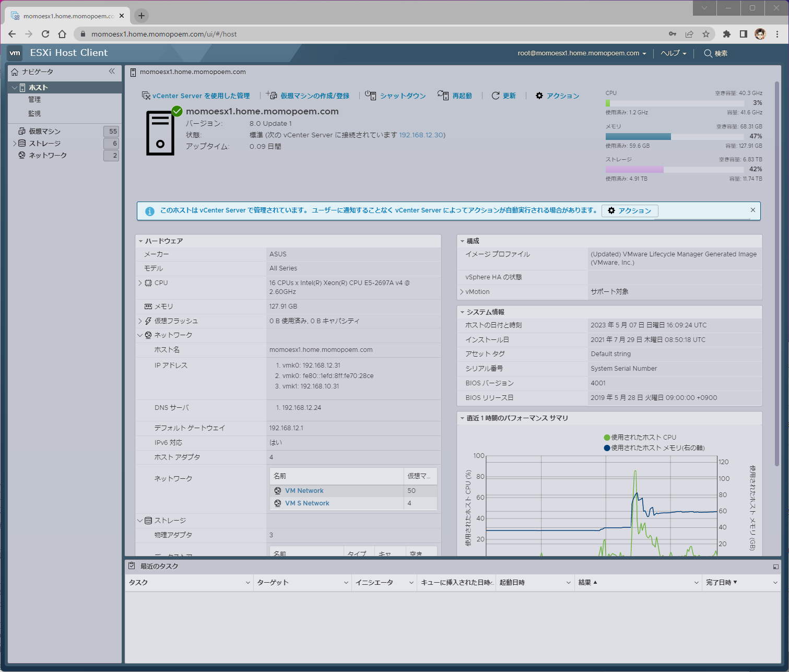Open the VM S Network link
This screenshot has height=672, width=789.
tap(307, 503)
